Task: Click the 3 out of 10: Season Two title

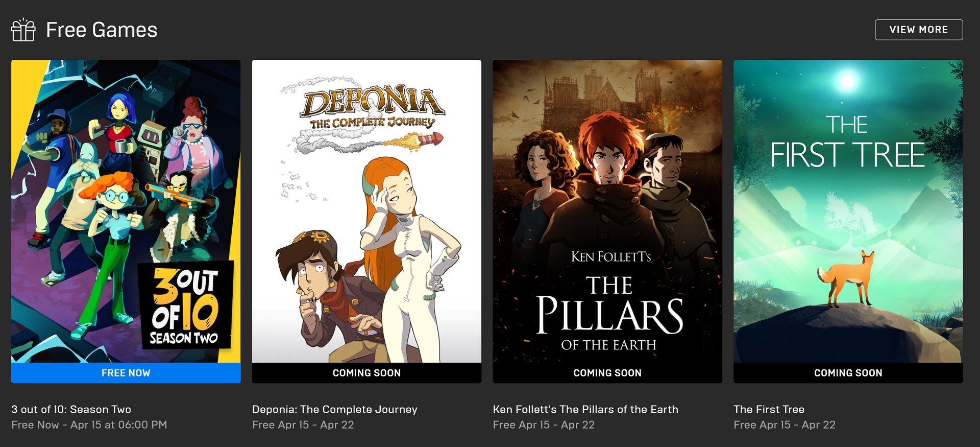Action: point(71,409)
